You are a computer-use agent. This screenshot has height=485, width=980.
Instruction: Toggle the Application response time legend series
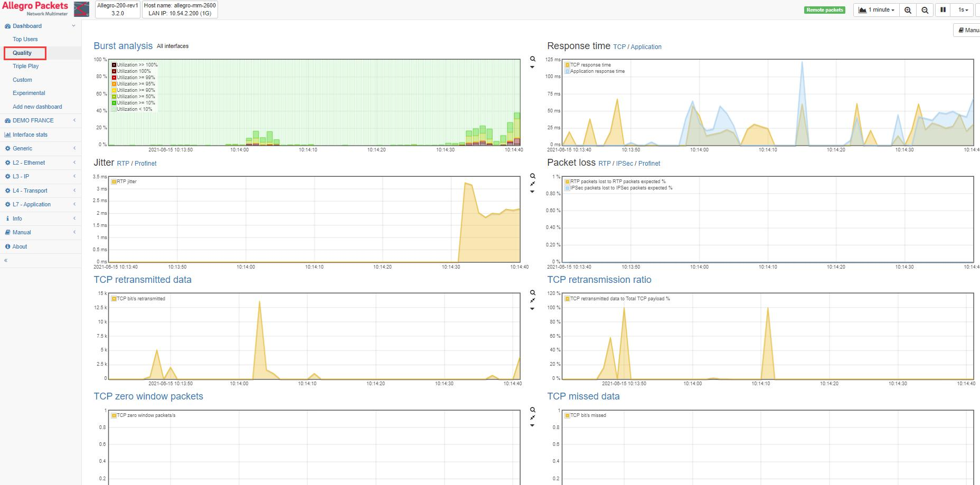coord(568,71)
